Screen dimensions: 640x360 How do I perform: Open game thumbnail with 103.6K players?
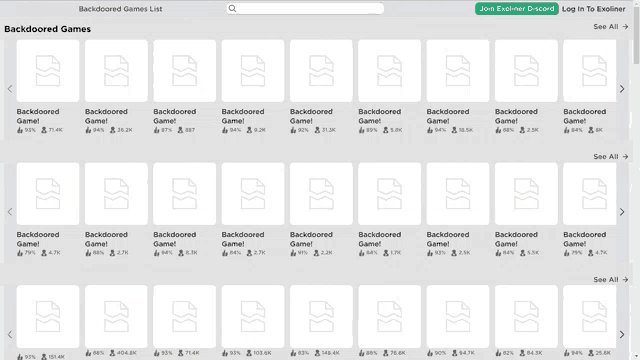point(253,317)
